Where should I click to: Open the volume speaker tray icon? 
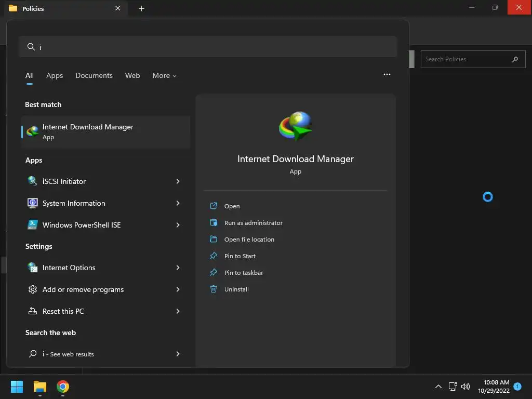(465, 387)
